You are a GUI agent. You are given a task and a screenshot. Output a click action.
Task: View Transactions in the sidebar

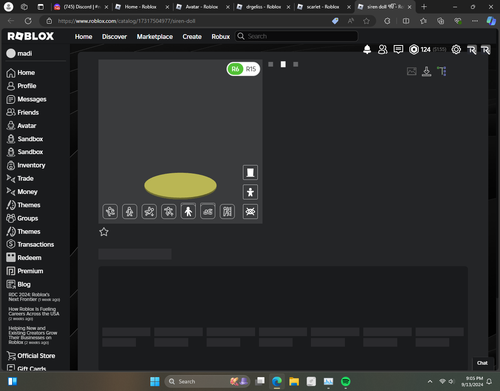[30, 244]
